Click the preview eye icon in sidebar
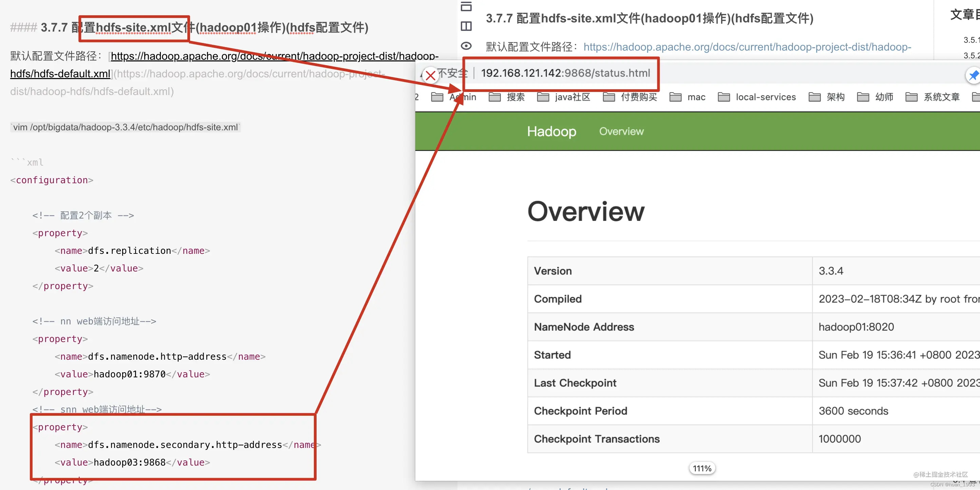 point(466,46)
